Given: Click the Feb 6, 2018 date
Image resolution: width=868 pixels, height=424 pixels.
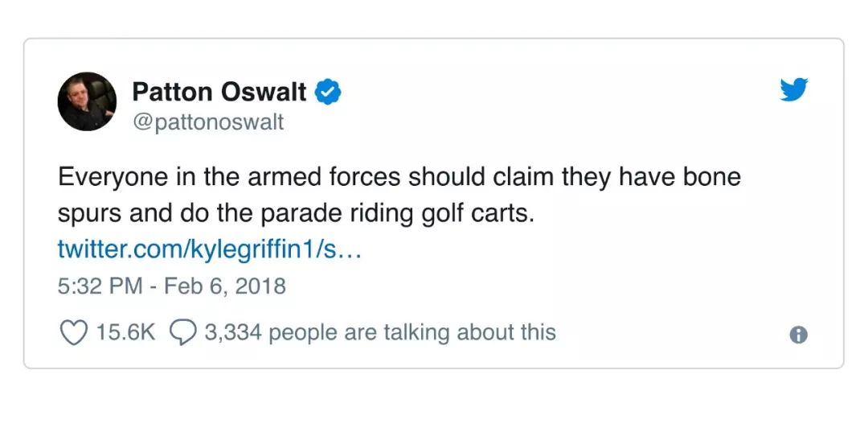Looking at the screenshot, I should [225, 286].
